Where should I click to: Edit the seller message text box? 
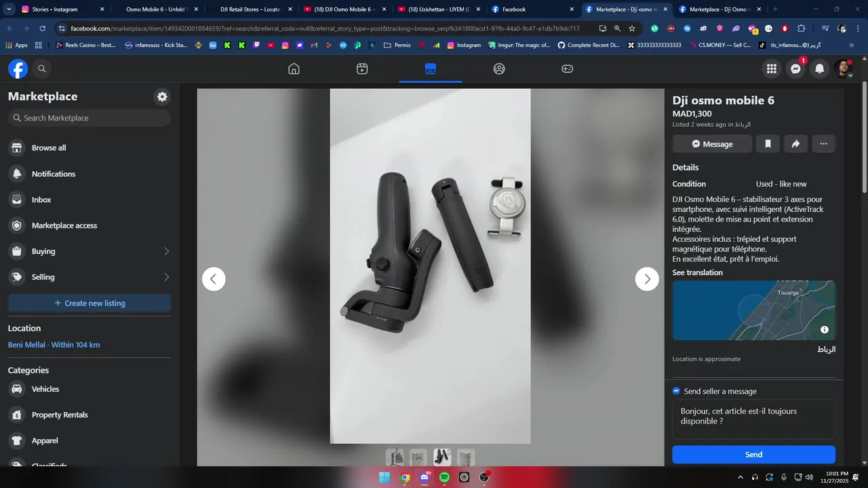coord(753,419)
